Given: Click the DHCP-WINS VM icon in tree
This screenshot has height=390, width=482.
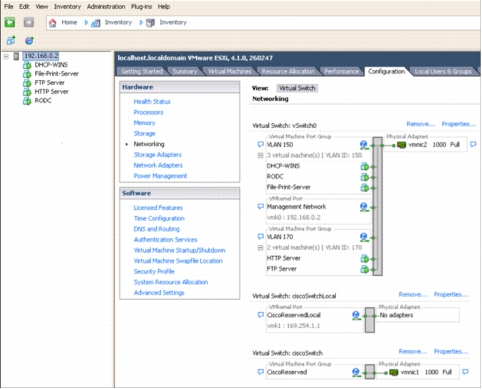Looking at the screenshot, I should click(27, 65).
